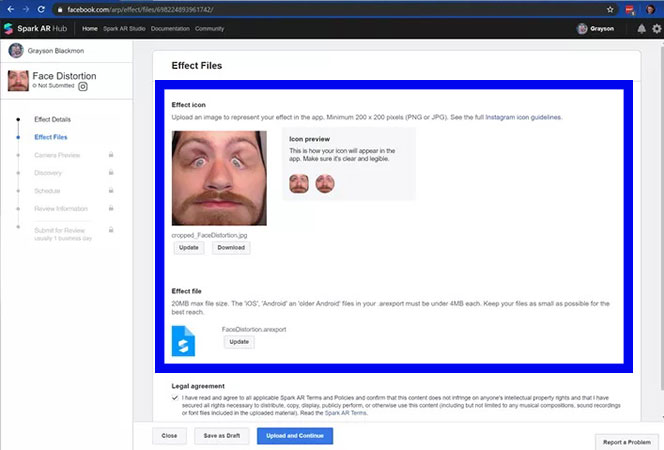The width and height of the screenshot is (664, 450).
Task: Open the Home menu item
Action: [90, 28]
